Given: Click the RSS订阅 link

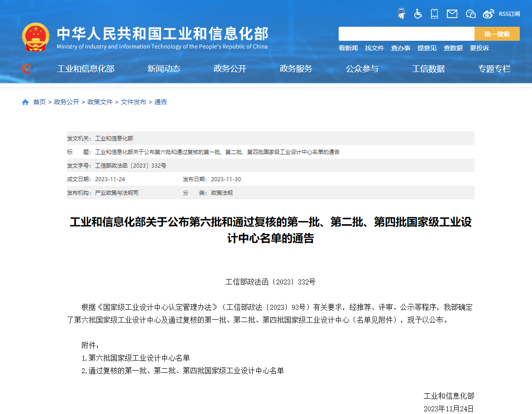Looking at the screenshot, I should pos(509,14).
